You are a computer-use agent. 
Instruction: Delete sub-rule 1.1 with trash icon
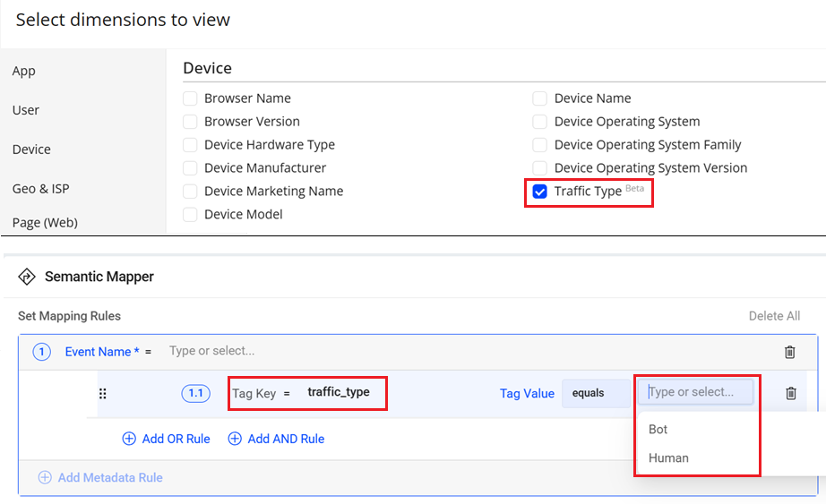click(x=790, y=393)
